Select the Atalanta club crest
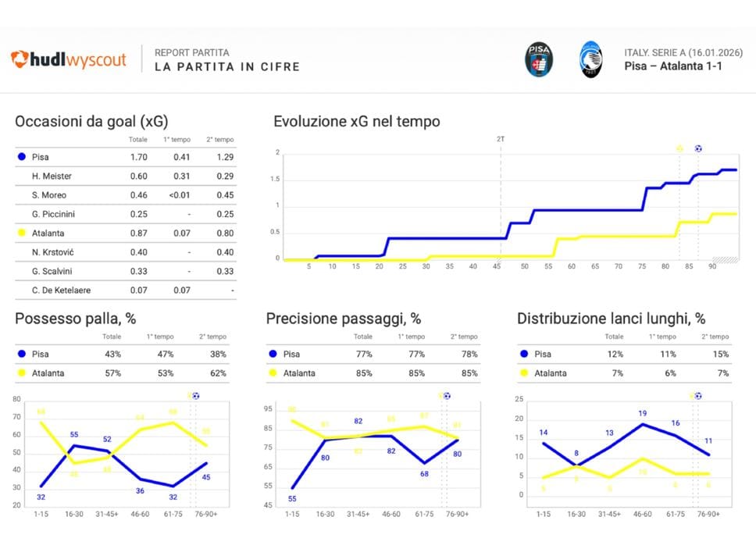Screen dimensions: 756x556 pos(590,59)
